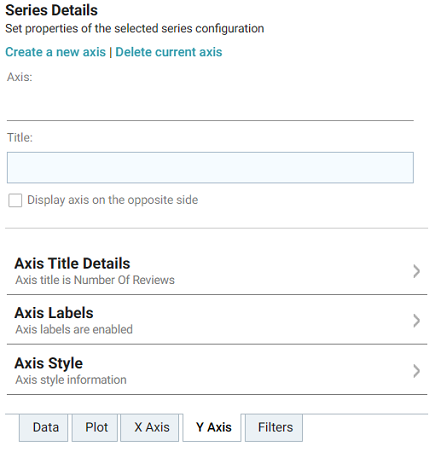
Task: Click chevron arrow beside Axis Labels
Action: (x=416, y=321)
